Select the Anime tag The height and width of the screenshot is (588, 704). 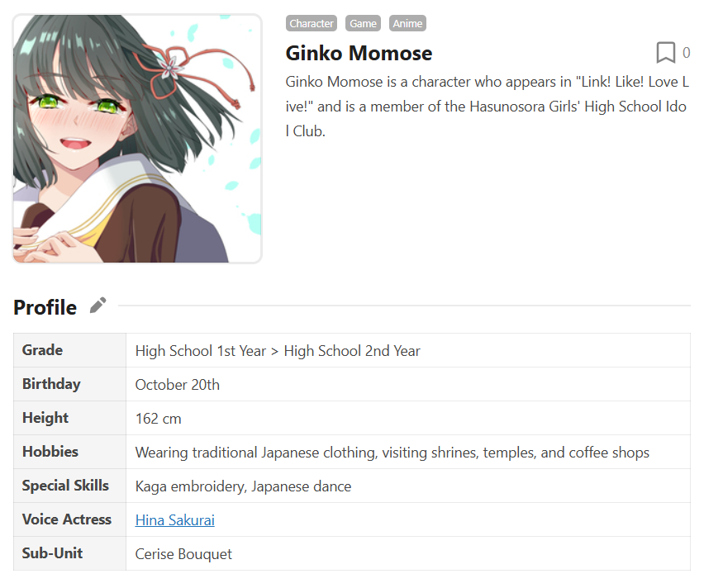pyautogui.click(x=407, y=23)
